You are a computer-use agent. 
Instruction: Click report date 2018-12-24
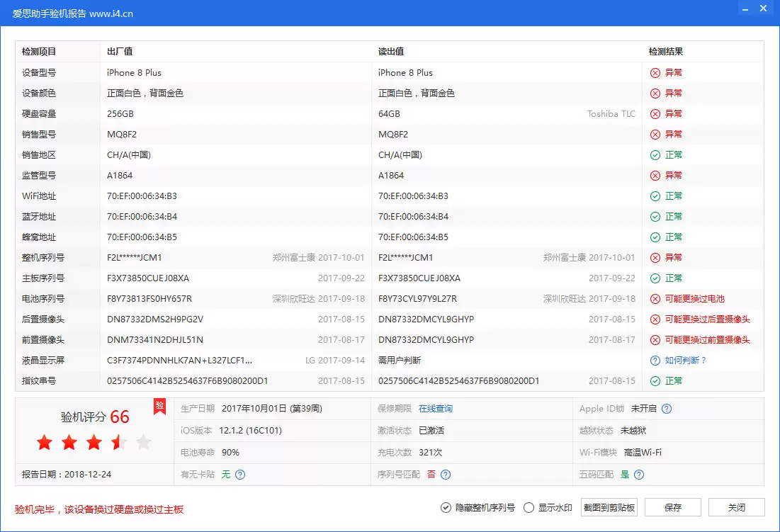click(x=88, y=475)
